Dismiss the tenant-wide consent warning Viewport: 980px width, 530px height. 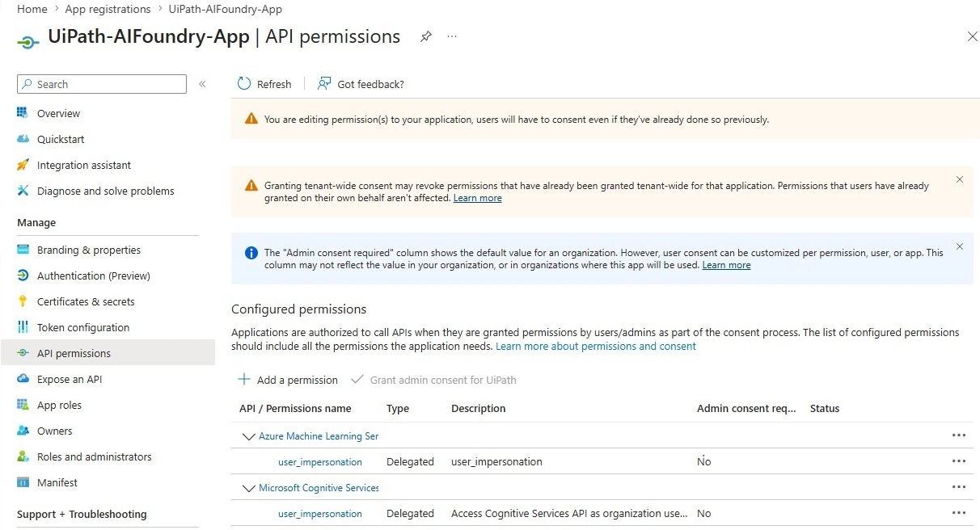(x=960, y=179)
